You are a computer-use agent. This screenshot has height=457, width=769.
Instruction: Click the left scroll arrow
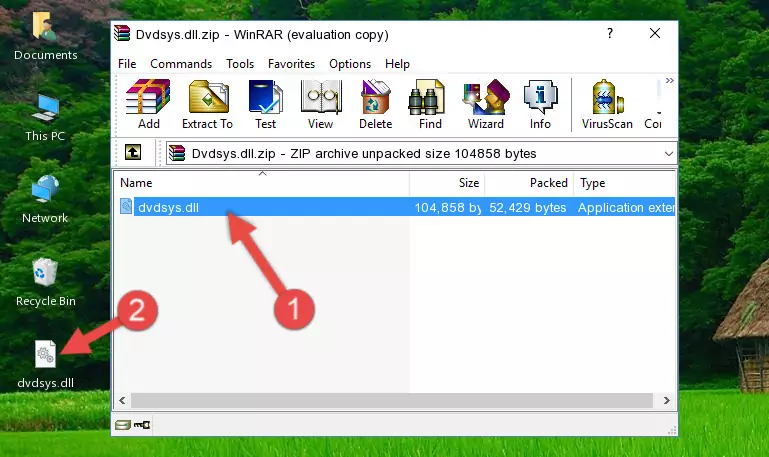(123, 400)
